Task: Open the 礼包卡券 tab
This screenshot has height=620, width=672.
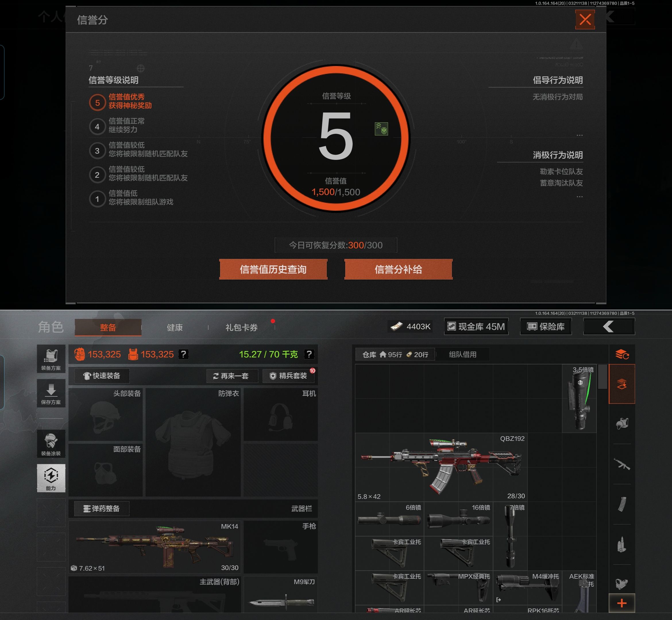Action: coord(241,328)
